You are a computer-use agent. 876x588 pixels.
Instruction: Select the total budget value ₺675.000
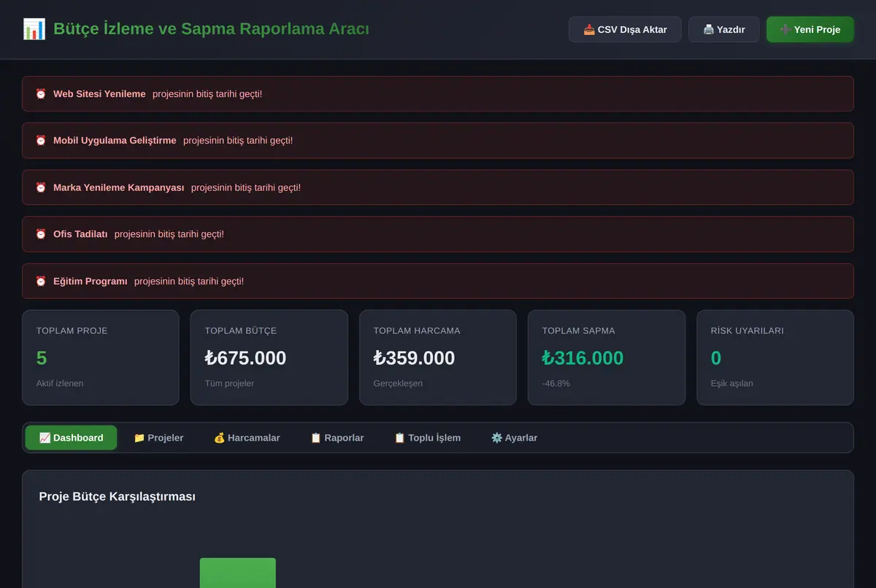click(x=245, y=358)
